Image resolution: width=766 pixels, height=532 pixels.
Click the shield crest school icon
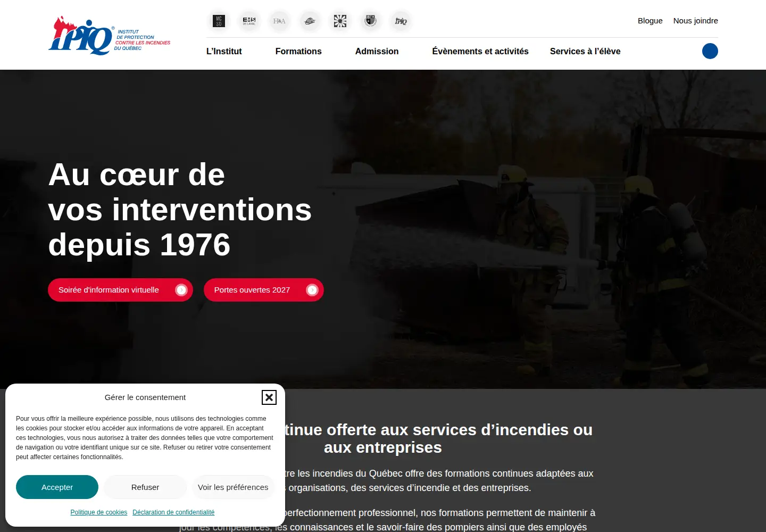click(x=371, y=21)
